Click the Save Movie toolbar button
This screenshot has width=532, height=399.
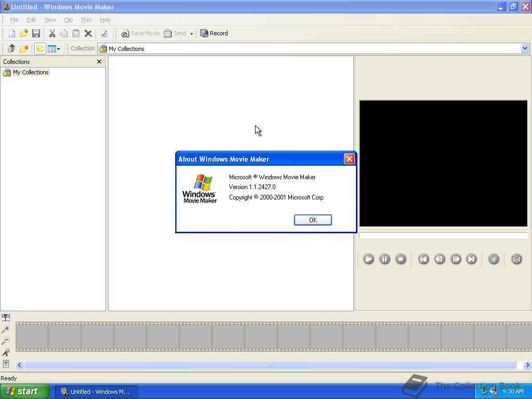pyautogui.click(x=140, y=33)
